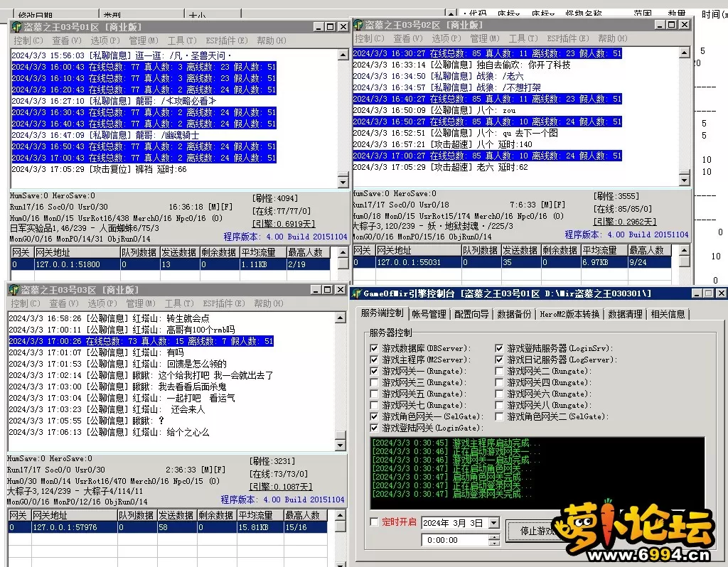Open 选项(P) menu in 02区 window
The width and height of the screenshot is (728, 567).
click(x=446, y=38)
